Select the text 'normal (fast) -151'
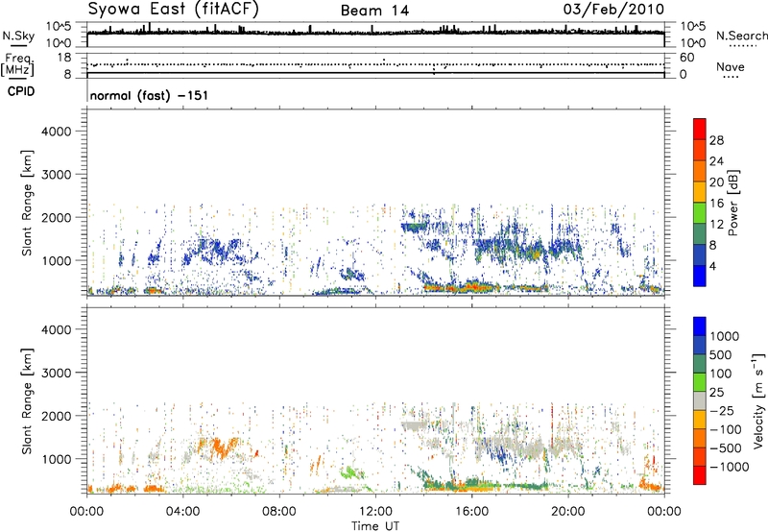Image resolution: width=768 pixels, height=532 pixels. click(x=149, y=95)
